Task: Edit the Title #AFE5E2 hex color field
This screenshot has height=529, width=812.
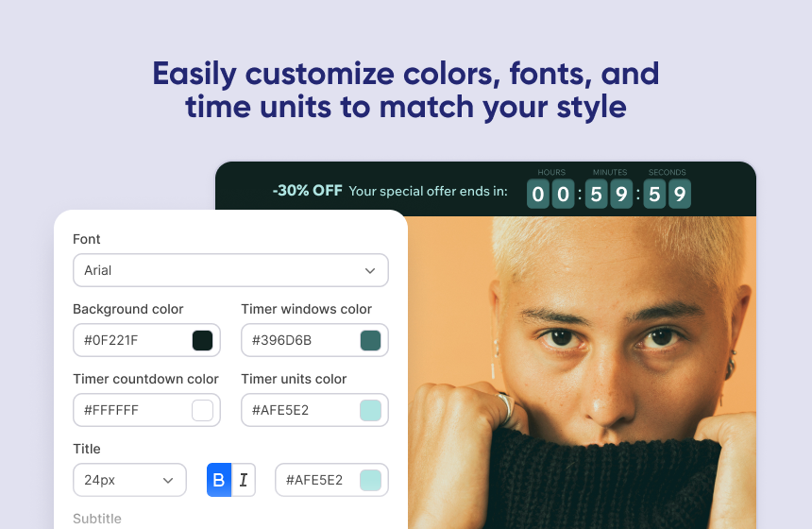Action: 331,480
